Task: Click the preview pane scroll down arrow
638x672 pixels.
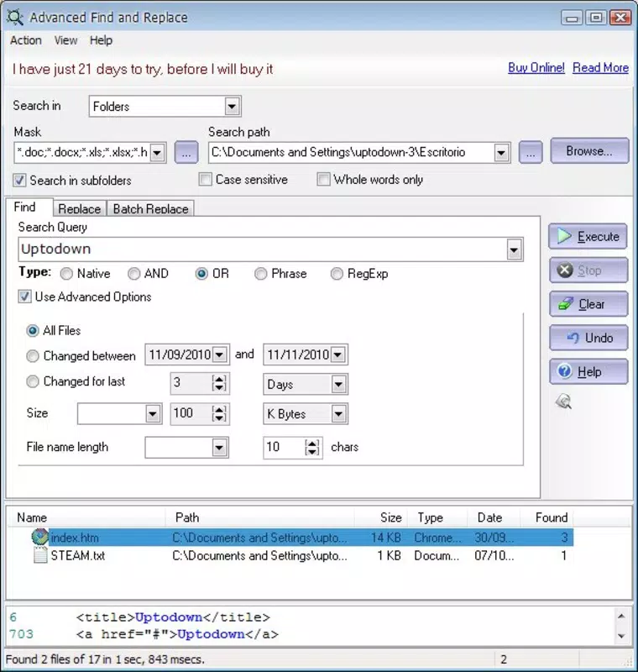Action: point(622,636)
